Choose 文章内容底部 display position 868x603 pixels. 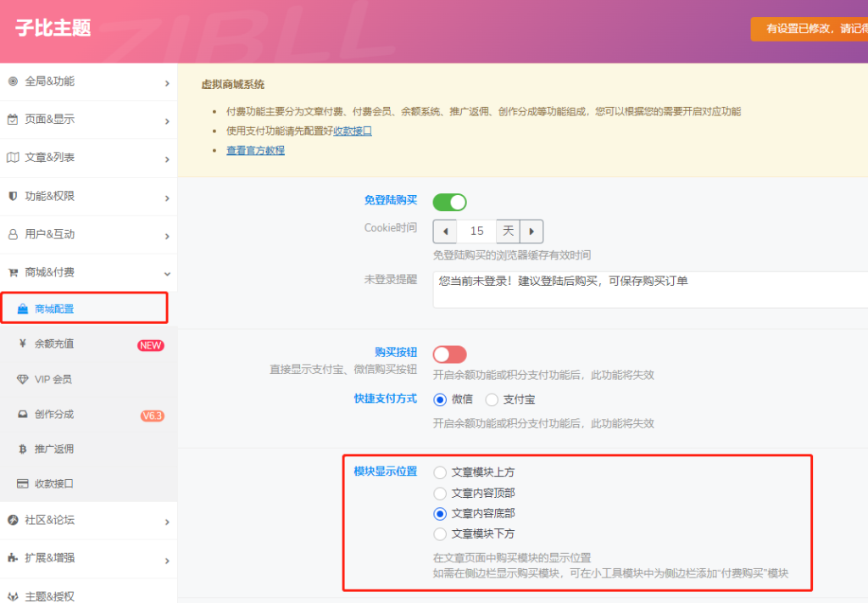440,514
